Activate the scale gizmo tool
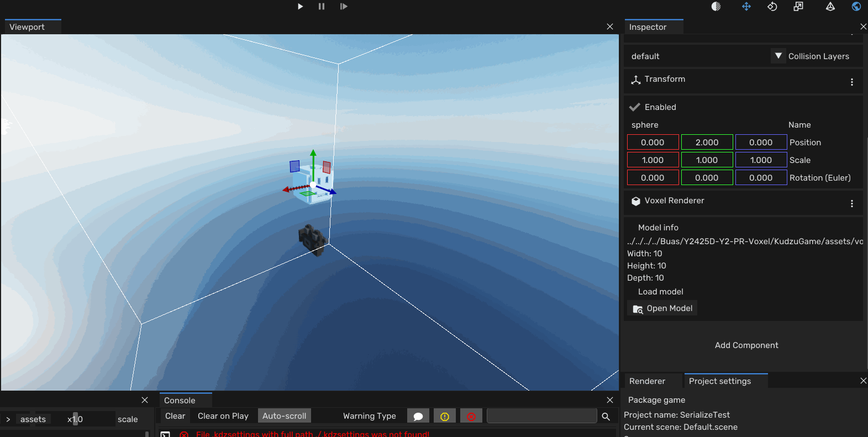 (x=798, y=7)
